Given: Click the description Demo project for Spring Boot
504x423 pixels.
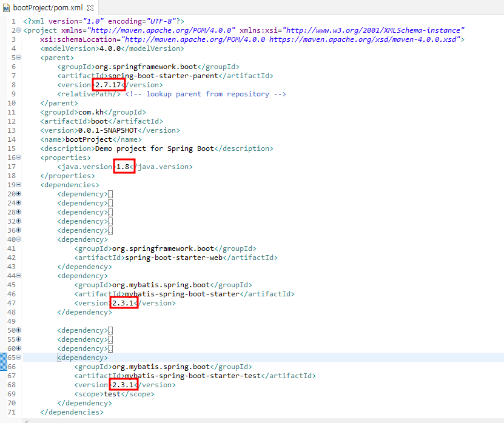Looking at the screenshot, I should [155, 148].
